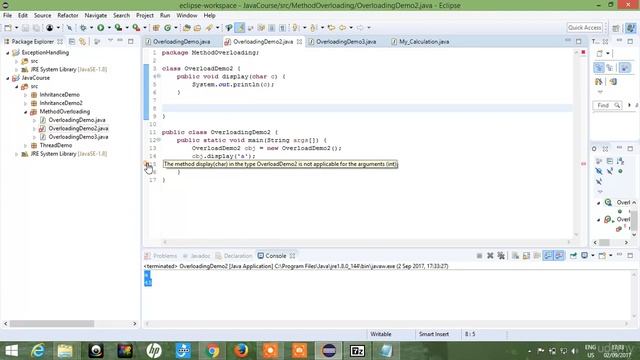Toggle Scroll Lock in Console toolbar

click(526, 256)
